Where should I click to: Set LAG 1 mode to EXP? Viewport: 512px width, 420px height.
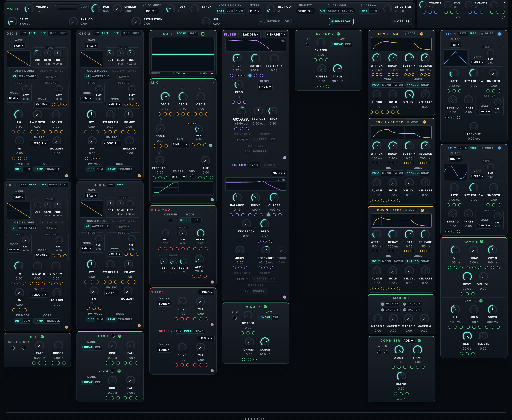point(98,348)
